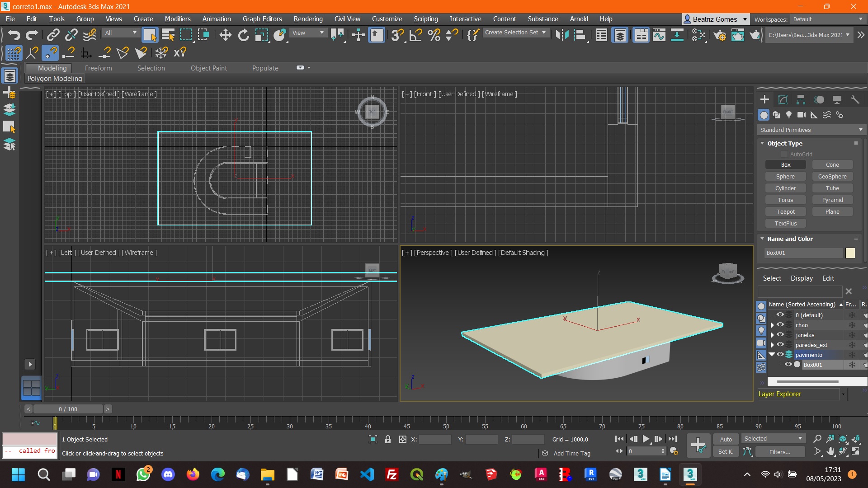
Task: Toggle visibility of janelas layer
Action: 780,335
